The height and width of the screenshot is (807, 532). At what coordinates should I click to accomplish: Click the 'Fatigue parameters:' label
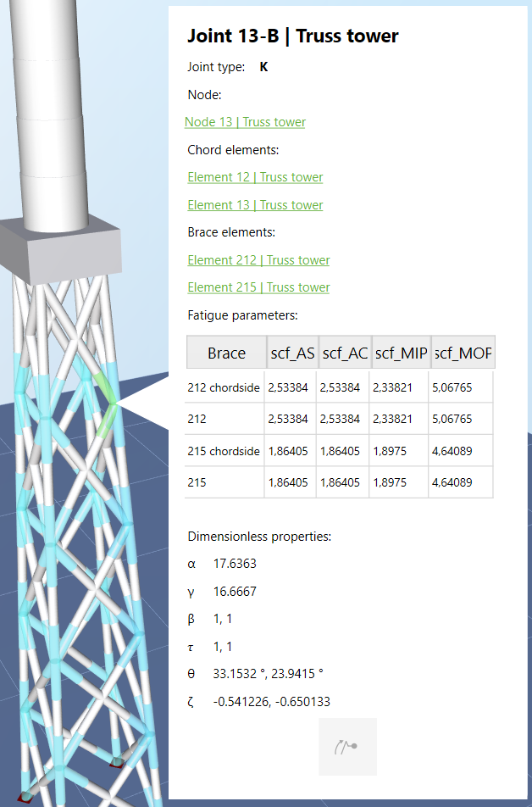tap(242, 315)
